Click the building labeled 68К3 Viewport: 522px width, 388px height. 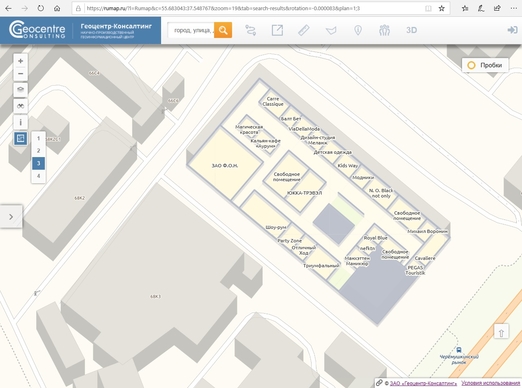[x=155, y=296]
